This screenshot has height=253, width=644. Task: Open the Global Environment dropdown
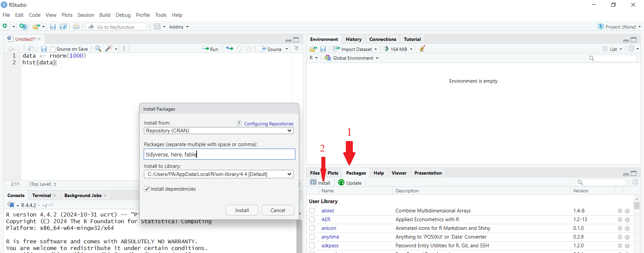point(352,58)
